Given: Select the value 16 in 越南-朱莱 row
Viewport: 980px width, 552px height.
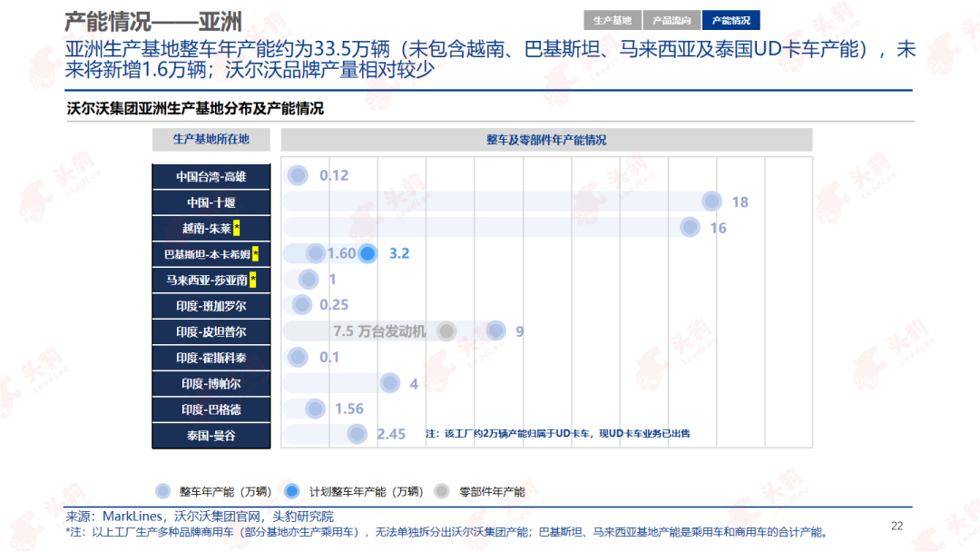Looking at the screenshot, I should coord(718,228).
